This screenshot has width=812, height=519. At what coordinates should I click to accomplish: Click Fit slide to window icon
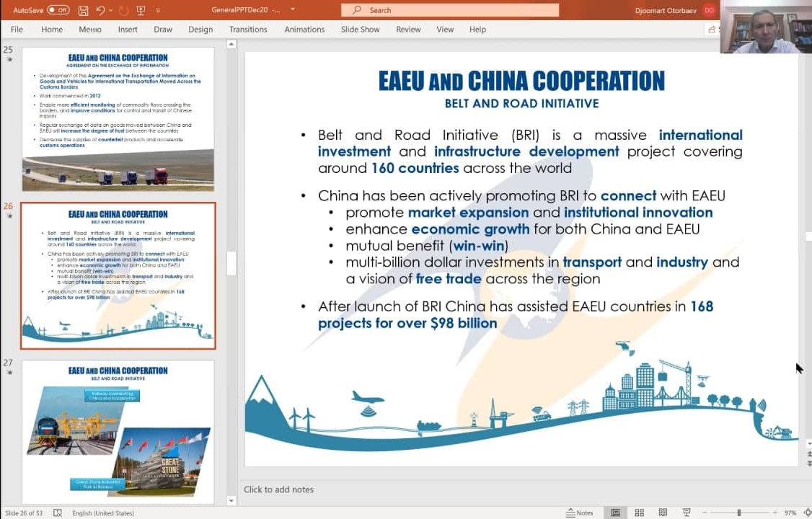(806, 513)
